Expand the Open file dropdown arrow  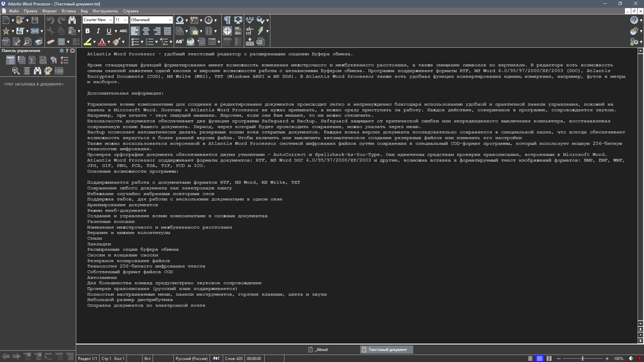pyautogui.click(x=27, y=20)
